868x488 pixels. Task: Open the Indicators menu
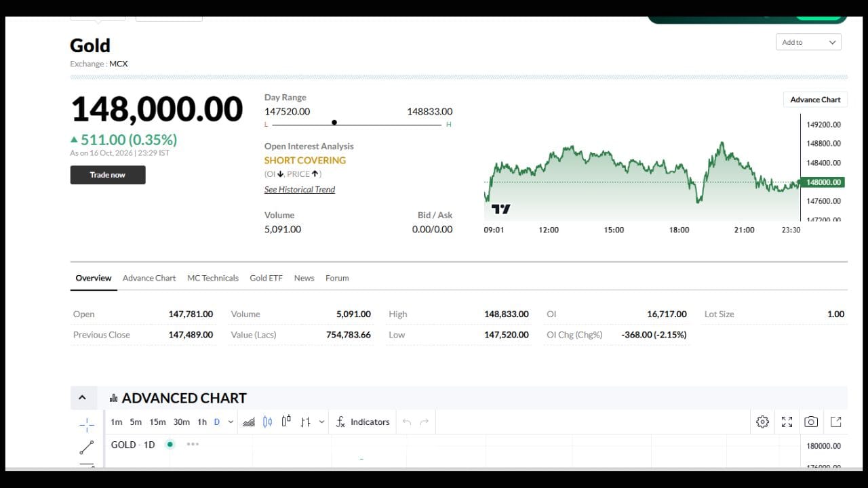(363, 422)
